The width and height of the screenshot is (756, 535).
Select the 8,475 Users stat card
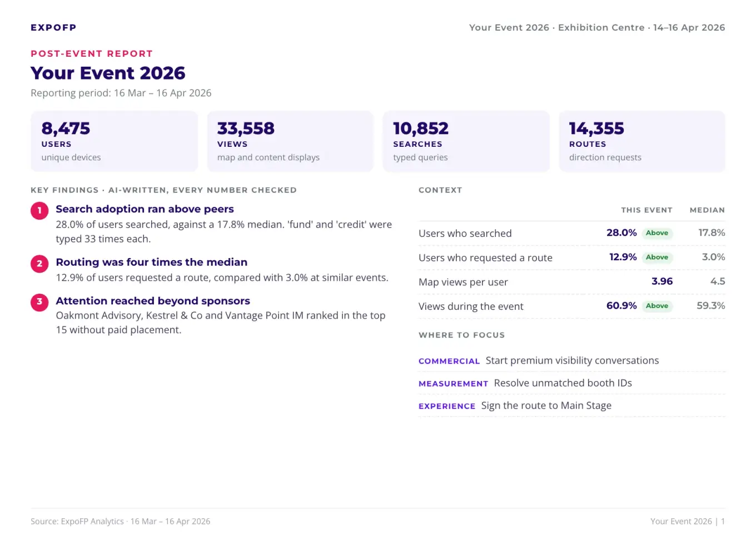(115, 141)
